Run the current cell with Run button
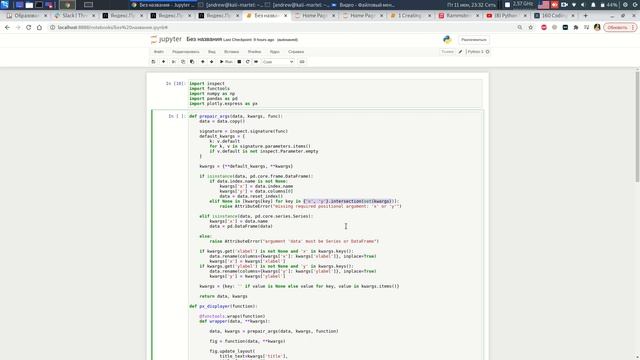The width and height of the screenshot is (640, 360). (226, 62)
